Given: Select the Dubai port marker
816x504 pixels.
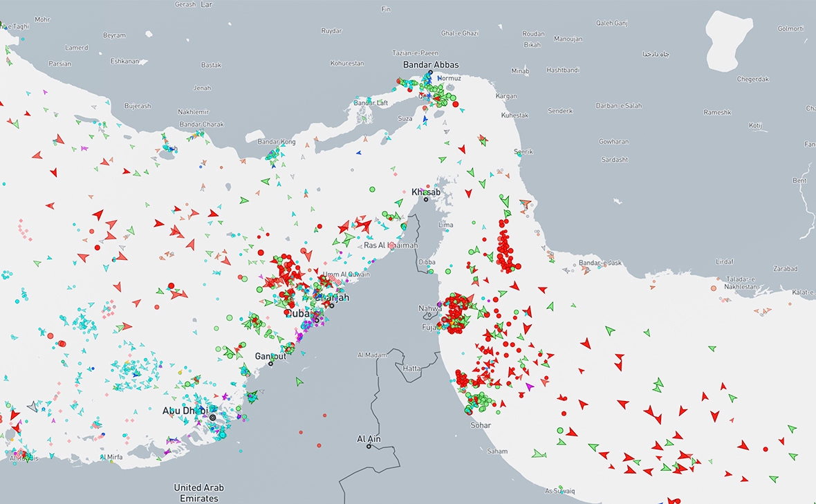Looking at the screenshot, I should [317, 321].
